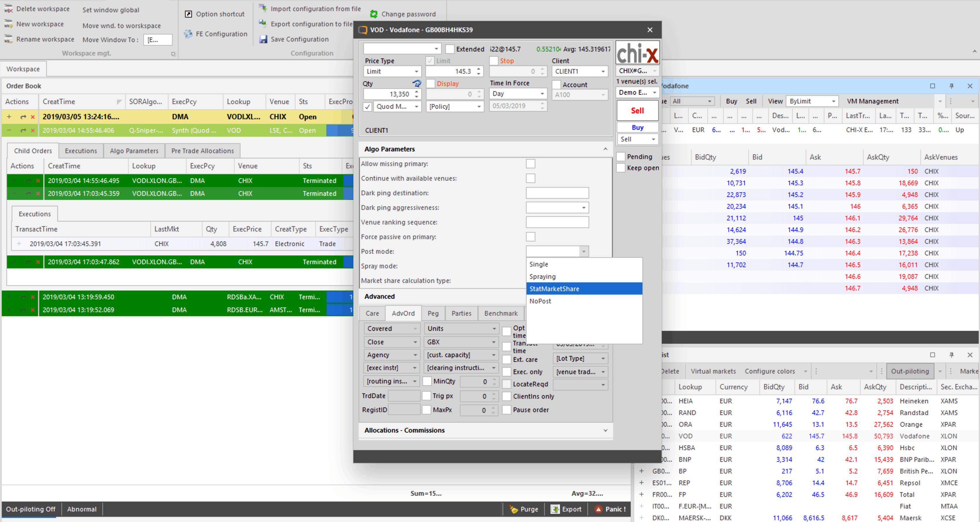This screenshot has width=980, height=522.
Task: Switch to the Pre Trade Allocations tab
Action: pos(202,151)
